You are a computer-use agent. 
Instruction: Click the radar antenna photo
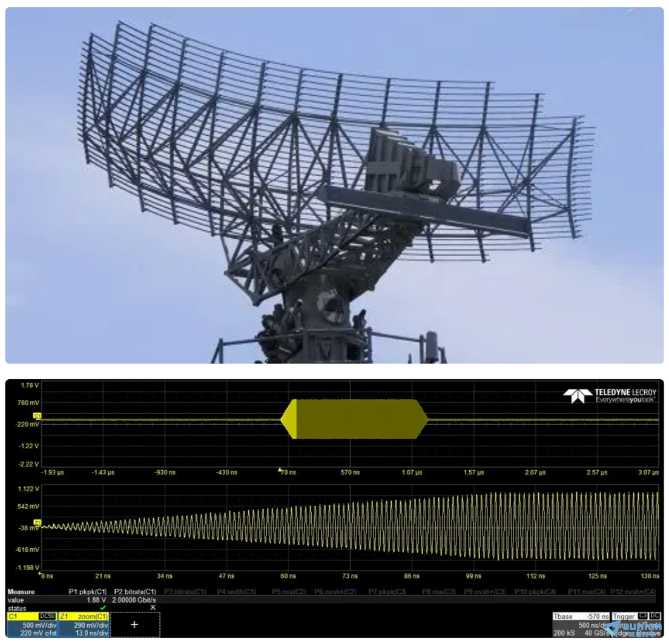[x=334, y=185]
